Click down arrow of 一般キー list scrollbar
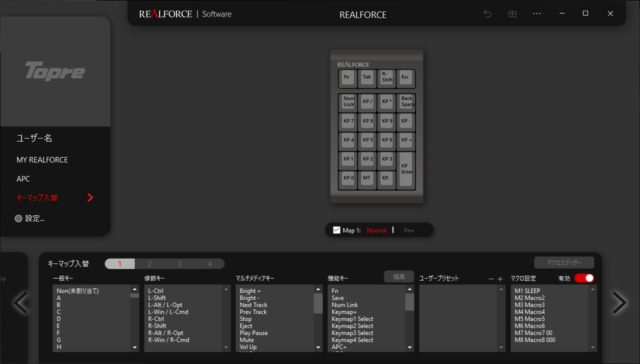This screenshot has width=640, height=364. click(x=135, y=348)
